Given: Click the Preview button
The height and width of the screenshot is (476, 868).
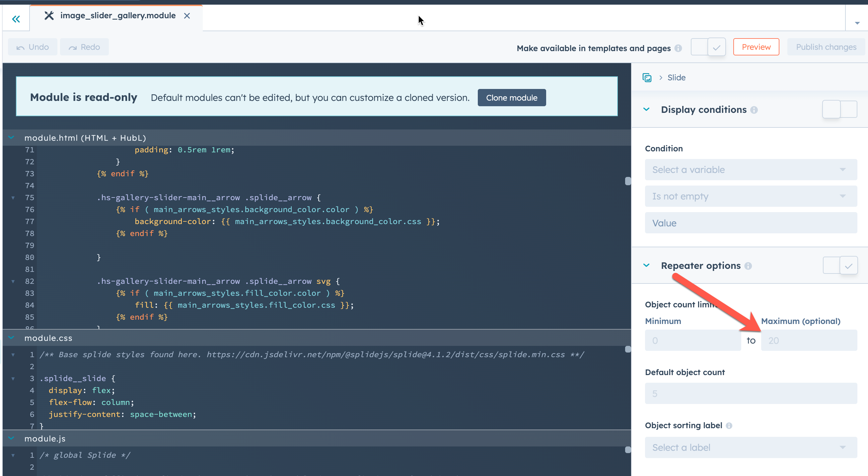Looking at the screenshot, I should click(x=756, y=47).
